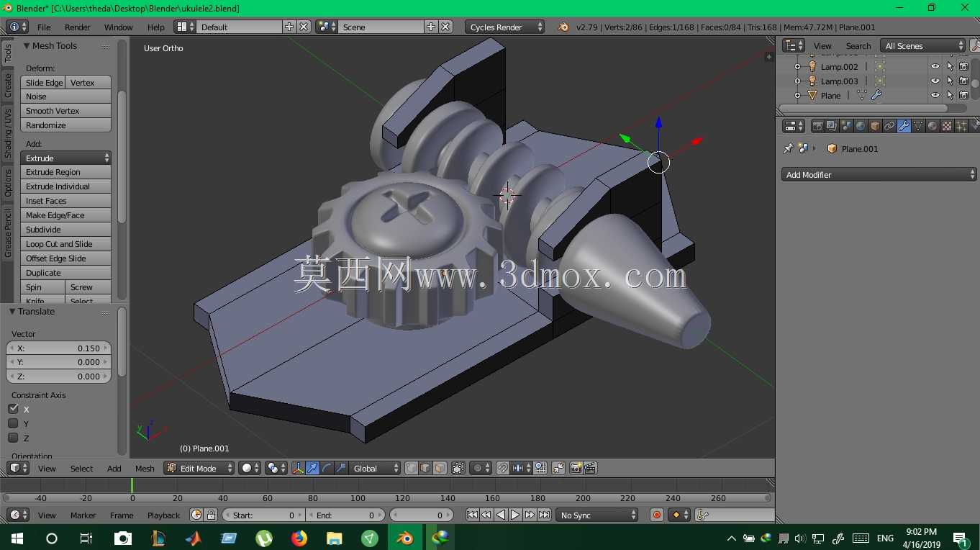
Task: Open the Render Layers properties tab
Action: pyautogui.click(x=832, y=126)
